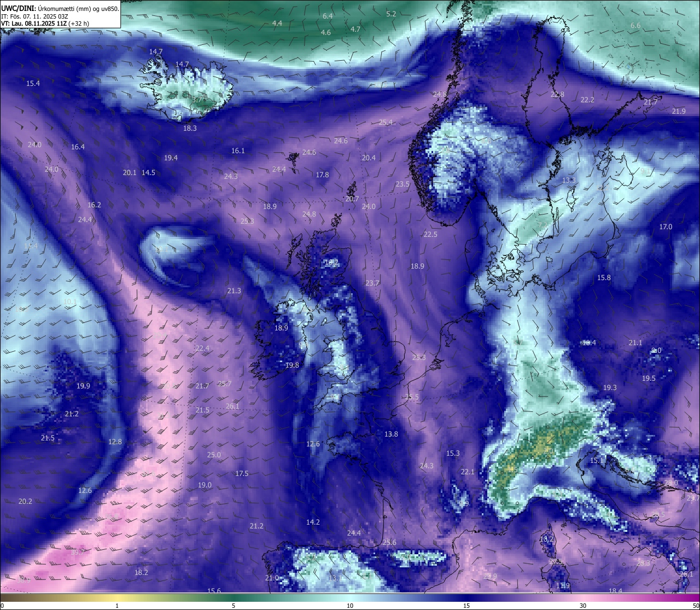
Task: Click the 21.1 map value
Action: pos(635,343)
